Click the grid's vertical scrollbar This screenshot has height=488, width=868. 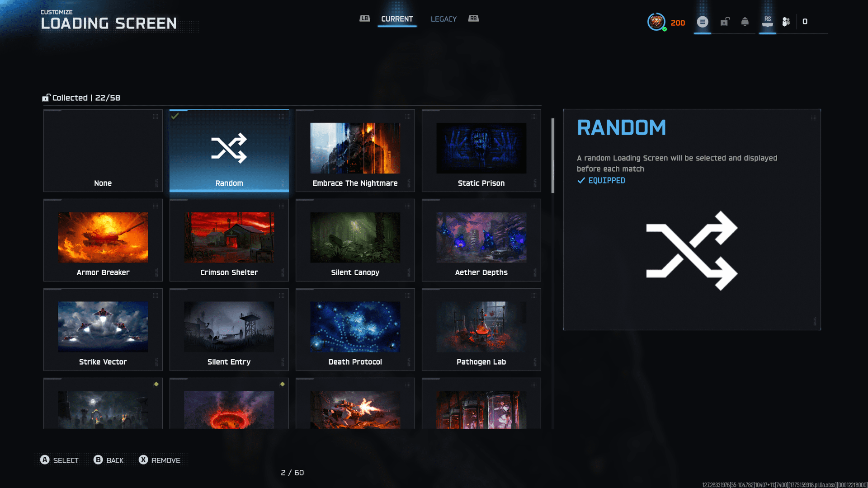coord(552,156)
